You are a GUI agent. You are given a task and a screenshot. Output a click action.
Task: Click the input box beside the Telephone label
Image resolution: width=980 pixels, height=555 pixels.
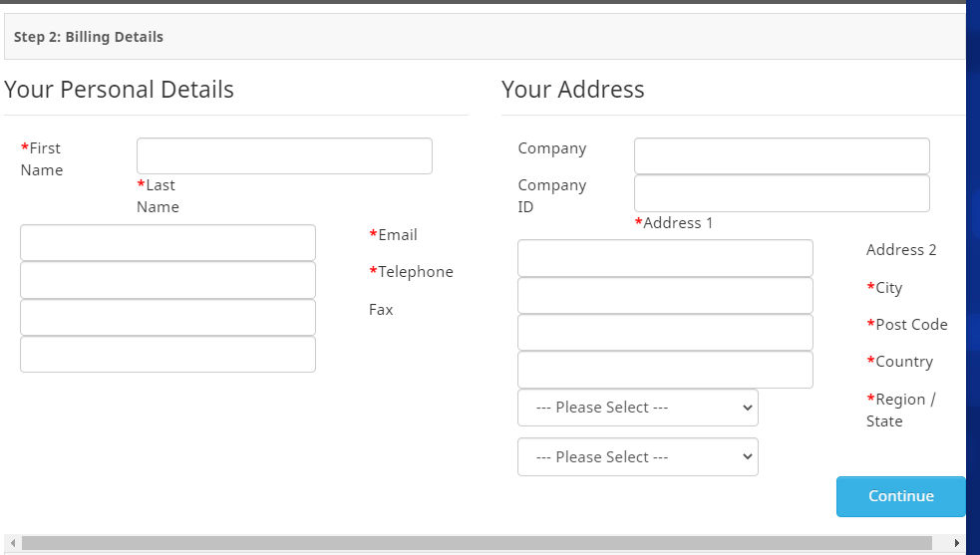(x=167, y=280)
